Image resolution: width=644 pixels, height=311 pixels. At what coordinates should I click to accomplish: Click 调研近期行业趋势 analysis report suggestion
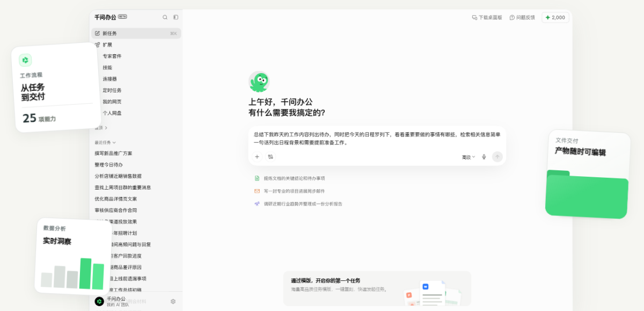(303, 204)
